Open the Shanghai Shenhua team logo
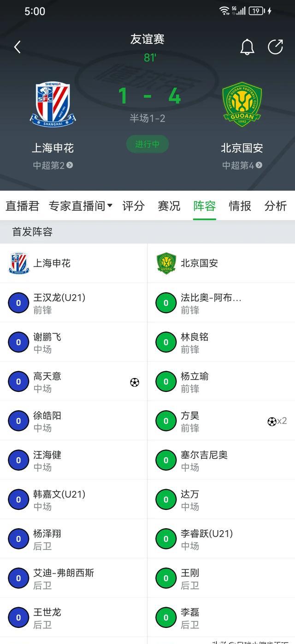The height and width of the screenshot is (644, 295). pyautogui.click(x=53, y=105)
